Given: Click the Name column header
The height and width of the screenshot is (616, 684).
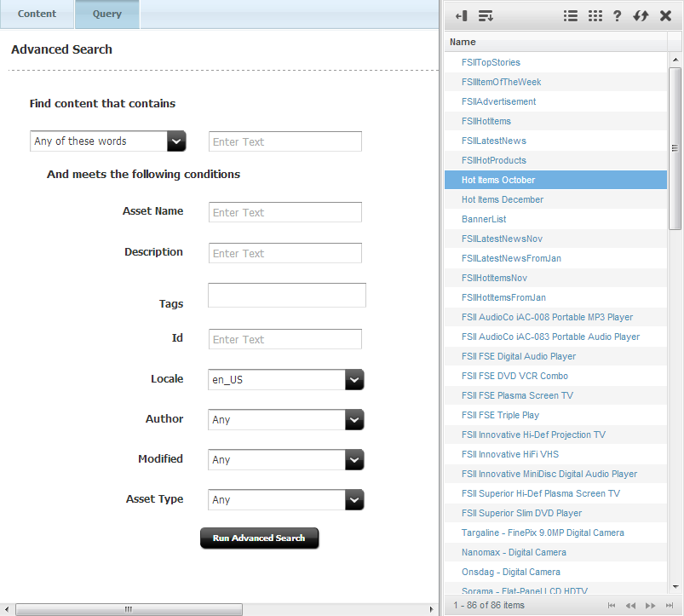Looking at the screenshot, I should click(555, 42).
